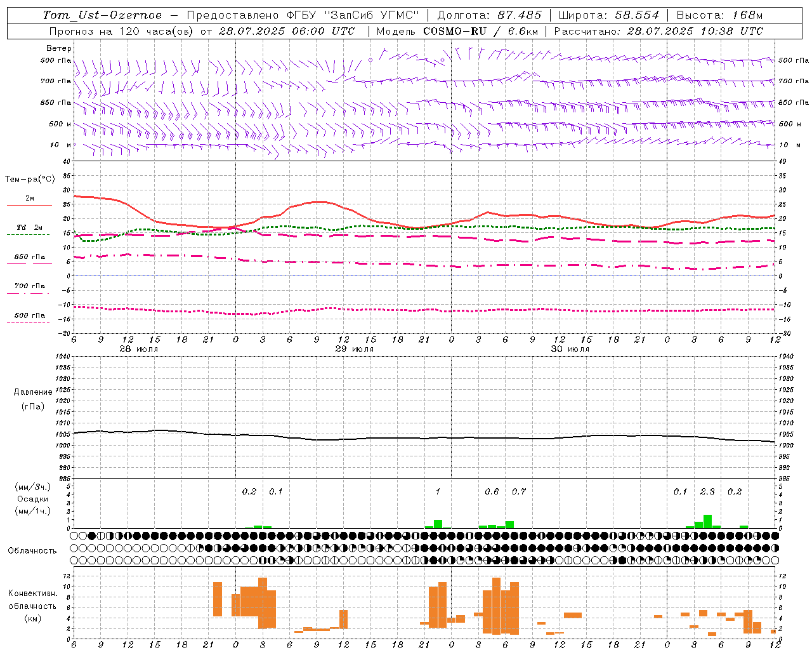
Task: Click 'Предоставлено ФГБУ "ЗапСиб УГМС"' in header
Action: click(x=303, y=15)
